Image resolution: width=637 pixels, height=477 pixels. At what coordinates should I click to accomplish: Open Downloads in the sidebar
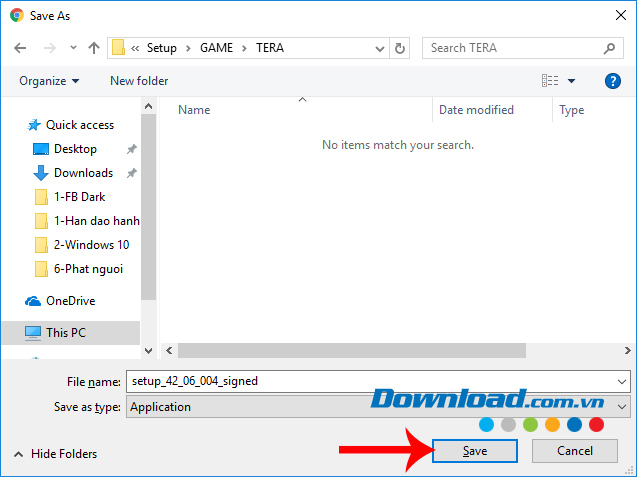coord(83,173)
